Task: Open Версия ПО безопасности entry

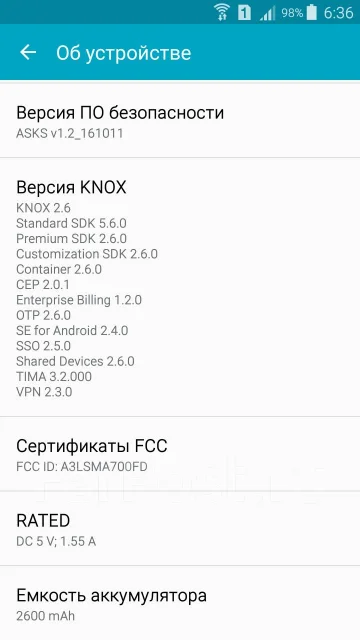Action: (x=180, y=120)
